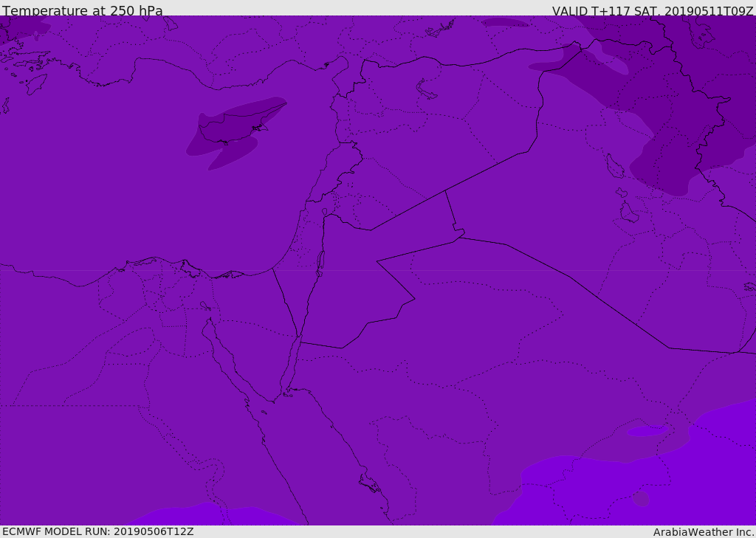
Task: Click the "Temperature at 250 hPa" title
Action: point(83,11)
